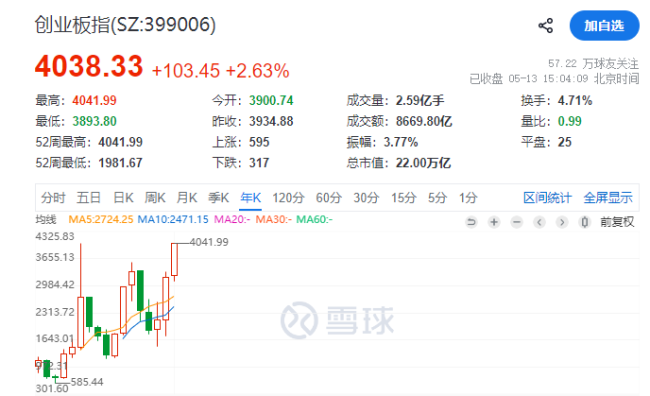
Task: Zoom out chart with minus icon
Action: pyautogui.click(x=517, y=222)
